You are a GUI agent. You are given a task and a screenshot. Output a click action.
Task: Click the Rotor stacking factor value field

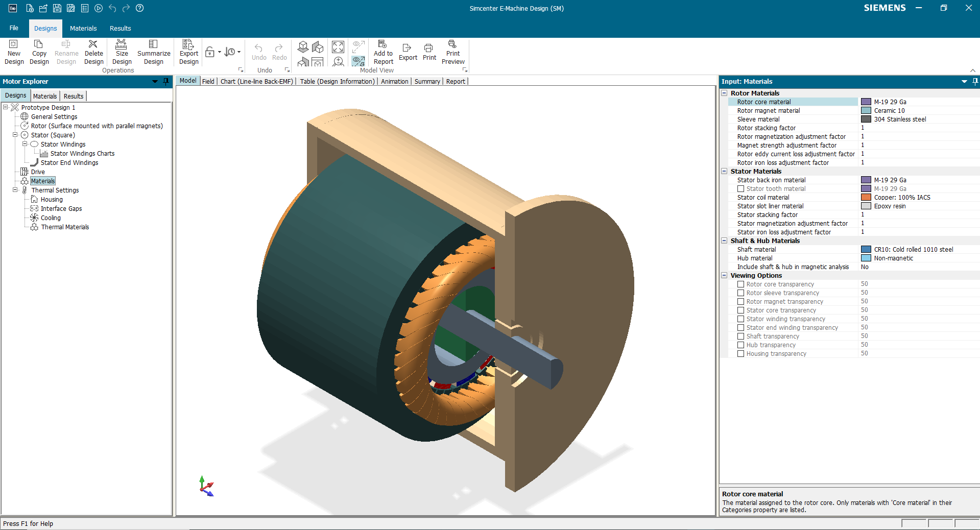point(919,128)
